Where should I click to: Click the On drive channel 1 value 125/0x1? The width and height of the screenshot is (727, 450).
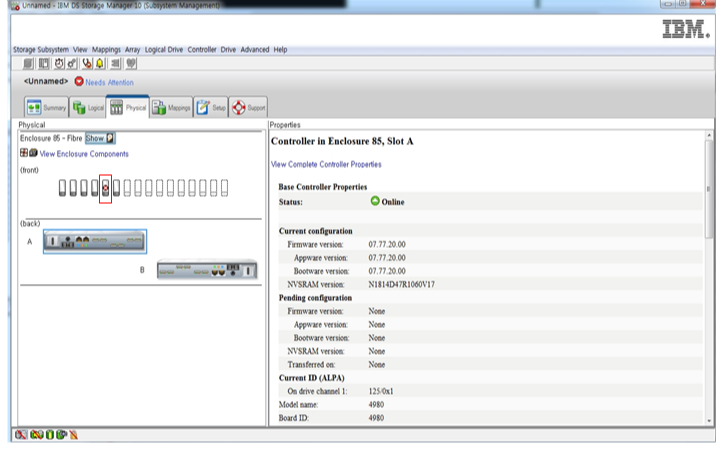pos(381,391)
